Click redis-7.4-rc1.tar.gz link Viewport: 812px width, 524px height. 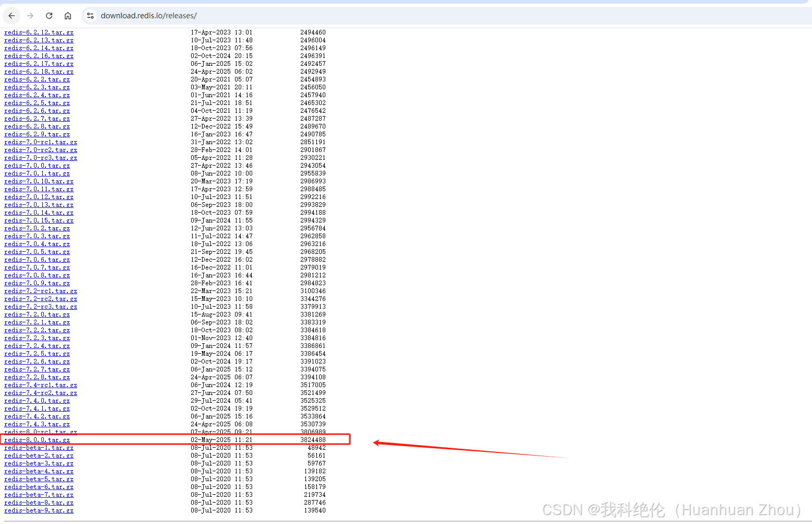point(41,385)
